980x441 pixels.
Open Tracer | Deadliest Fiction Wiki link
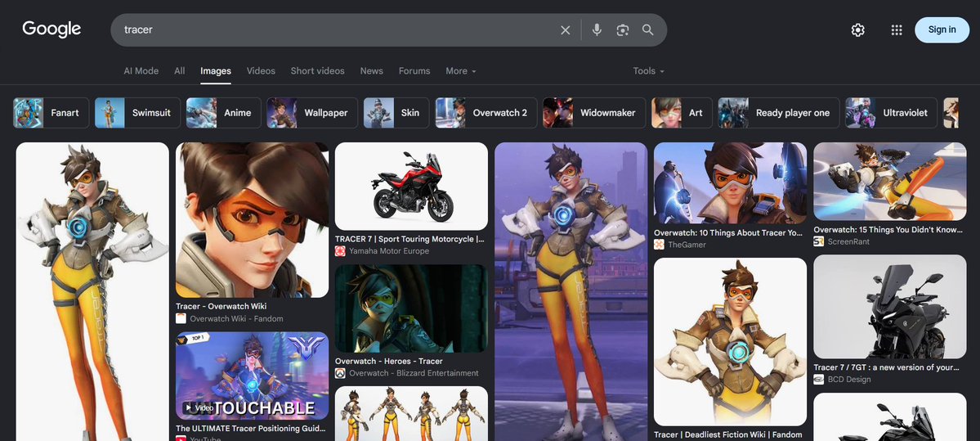tap(728, 434)
